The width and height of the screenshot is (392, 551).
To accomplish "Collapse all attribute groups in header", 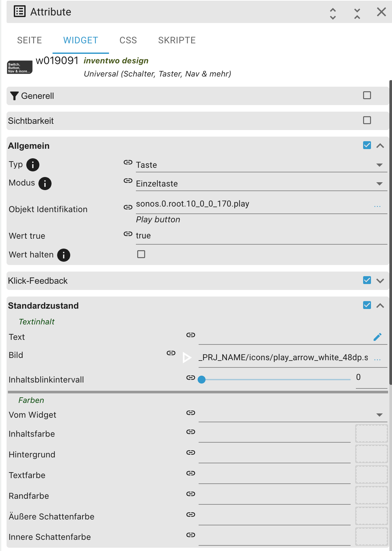I will click(357, 13).
